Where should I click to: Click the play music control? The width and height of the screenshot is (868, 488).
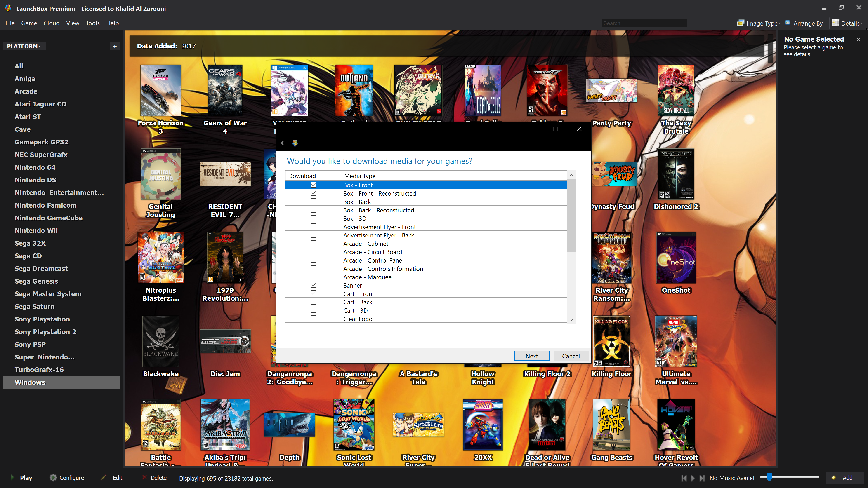(x=693, y=478)
